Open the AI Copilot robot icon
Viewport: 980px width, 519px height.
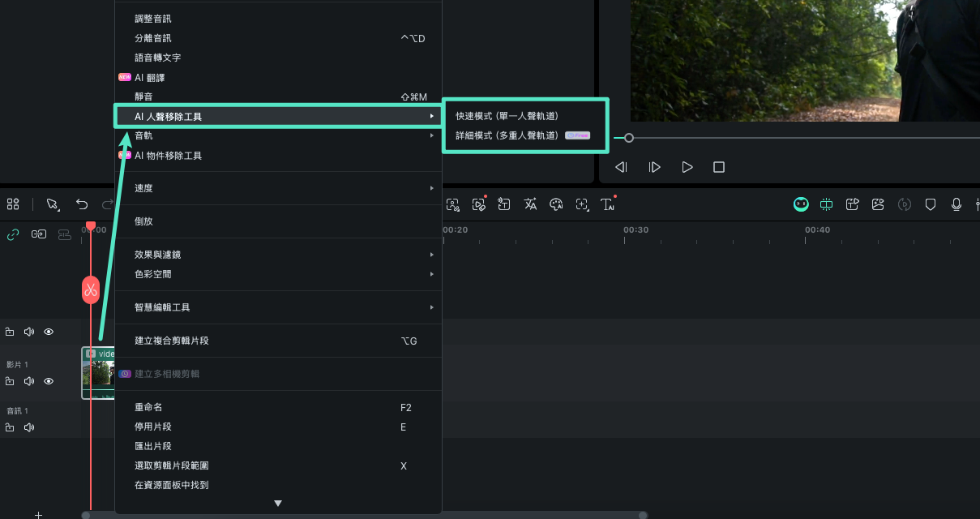[x=800, y=204]
